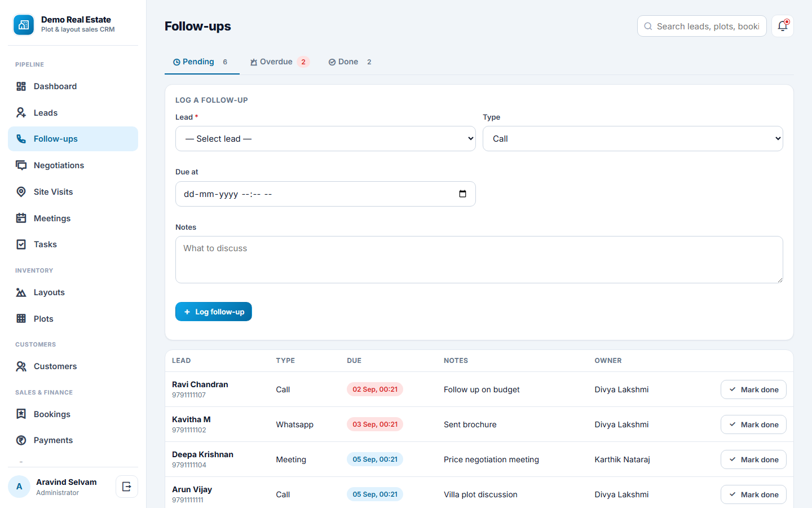Click the Payments rupee icon

(21, 440)
